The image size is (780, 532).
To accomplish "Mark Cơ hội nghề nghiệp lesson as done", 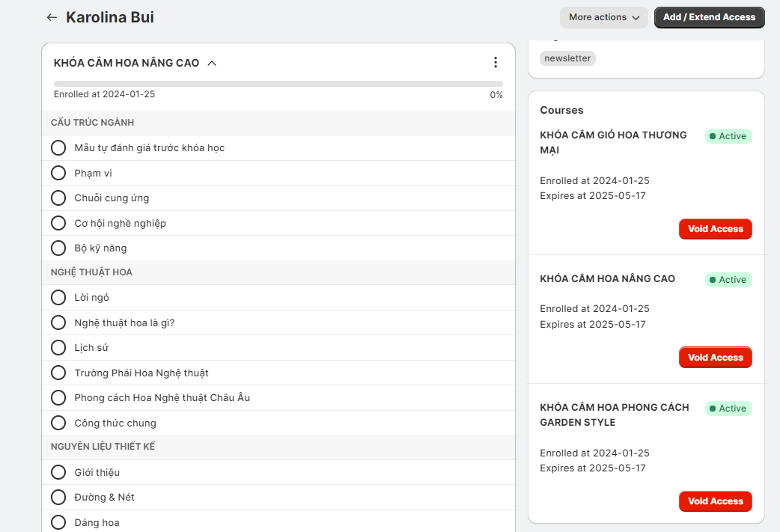I will pos(58,223).
